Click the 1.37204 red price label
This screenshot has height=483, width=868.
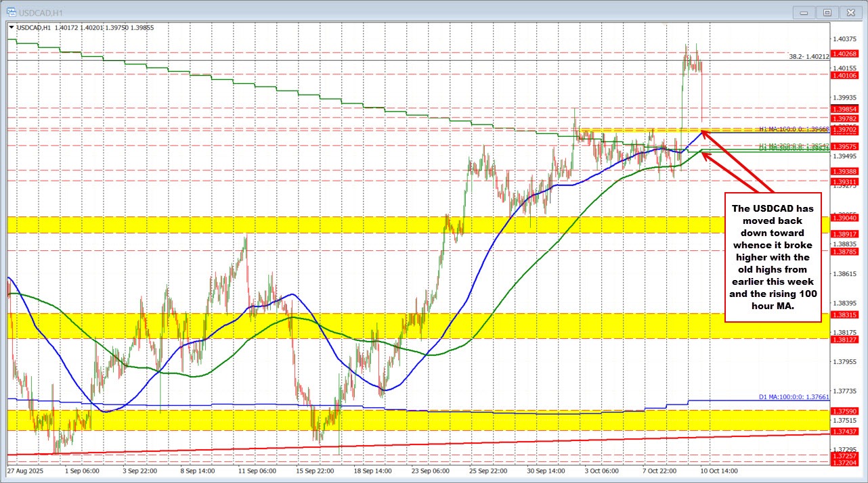pos(846,463)
